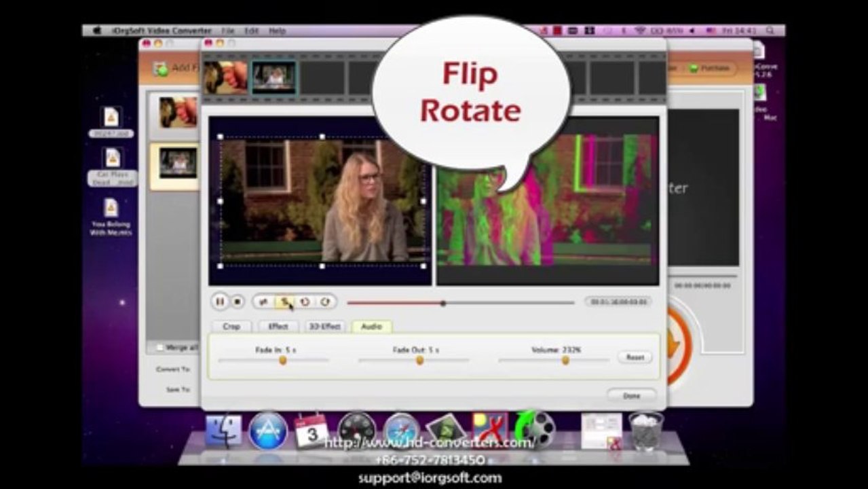
Task: Stop the video preview playback
Action: 238,302
